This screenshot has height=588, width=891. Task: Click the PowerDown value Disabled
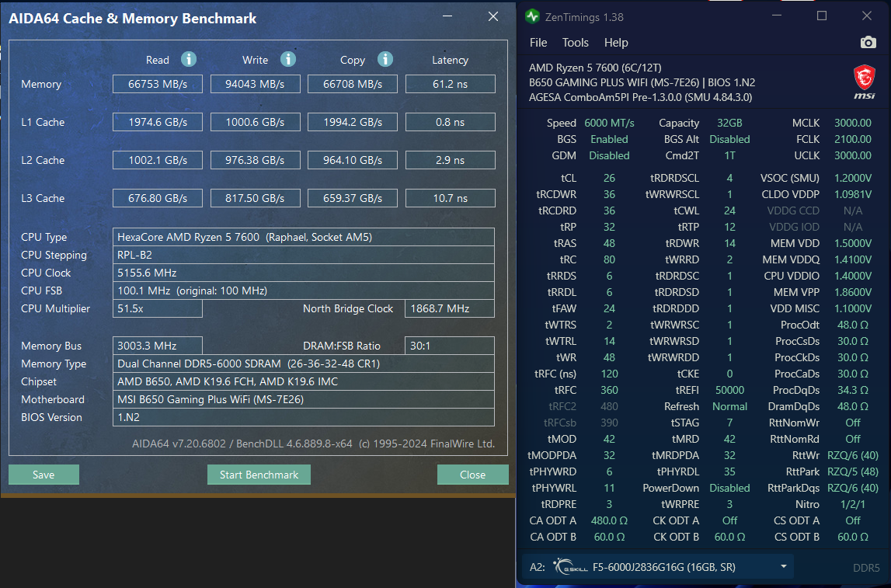729,488
